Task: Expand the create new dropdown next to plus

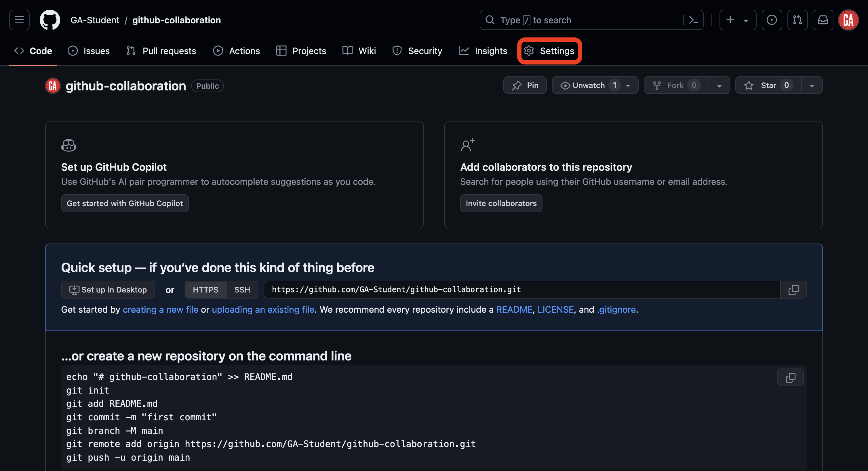Action: tap(745, 20)
